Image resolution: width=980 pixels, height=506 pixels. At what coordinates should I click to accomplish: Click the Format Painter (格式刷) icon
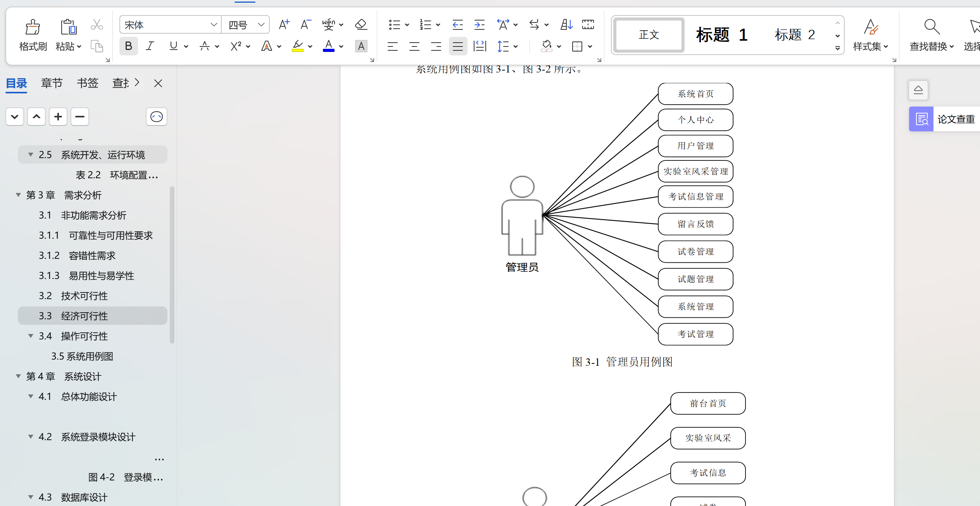33,27
